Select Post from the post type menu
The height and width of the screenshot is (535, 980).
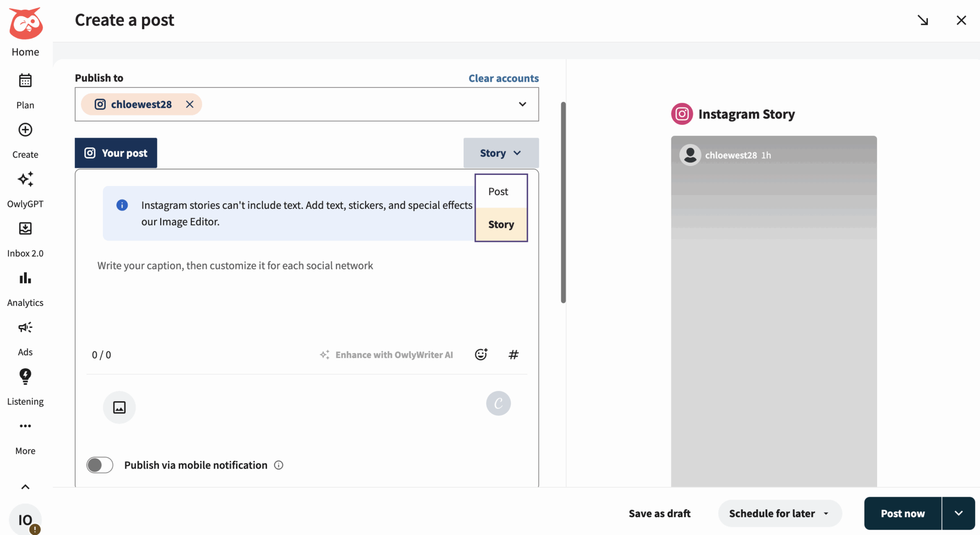[499, 191]
